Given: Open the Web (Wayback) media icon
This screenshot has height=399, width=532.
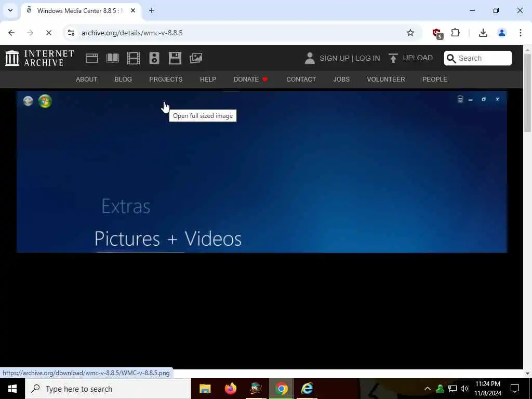Looking at the screenshot, I should tap(91, 58).
